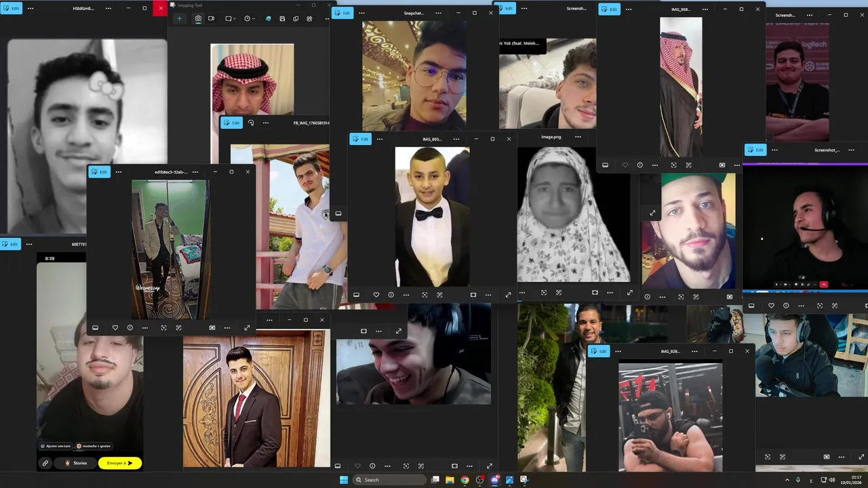Favorite the photo in bottom-center headphones window
The height and width of the screenshot is (488, 868).
coord(357,466)
